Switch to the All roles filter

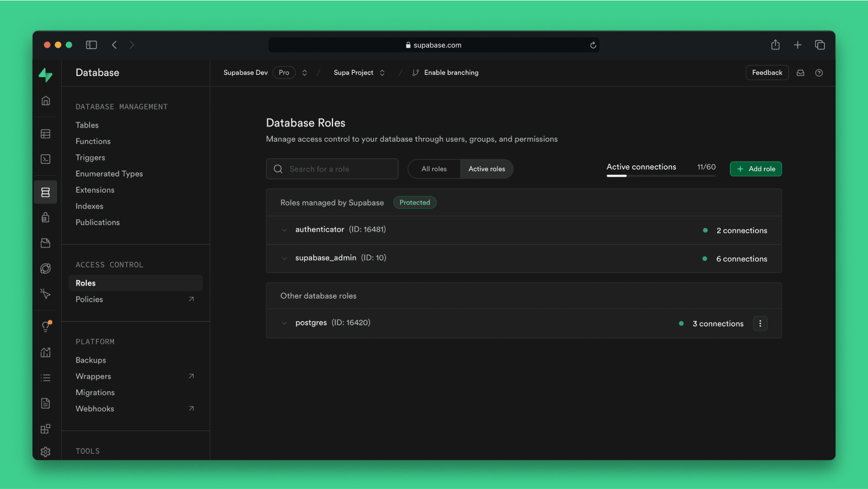click(x=434, y=169)
